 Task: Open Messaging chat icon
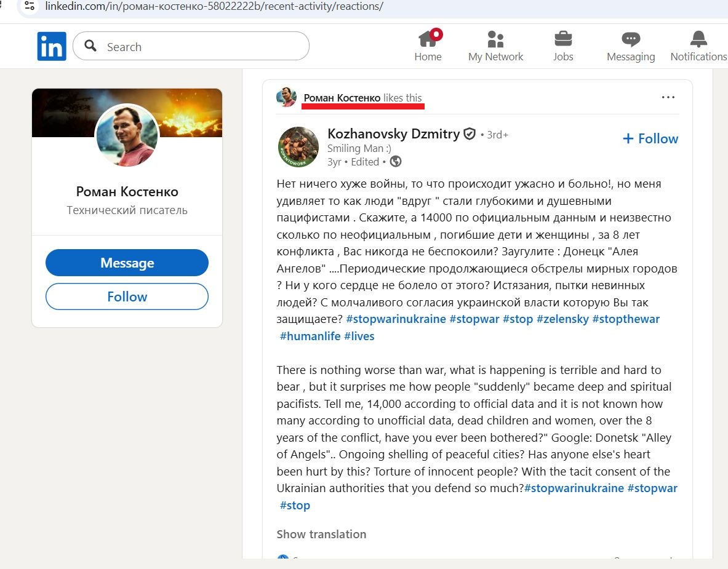631,39
